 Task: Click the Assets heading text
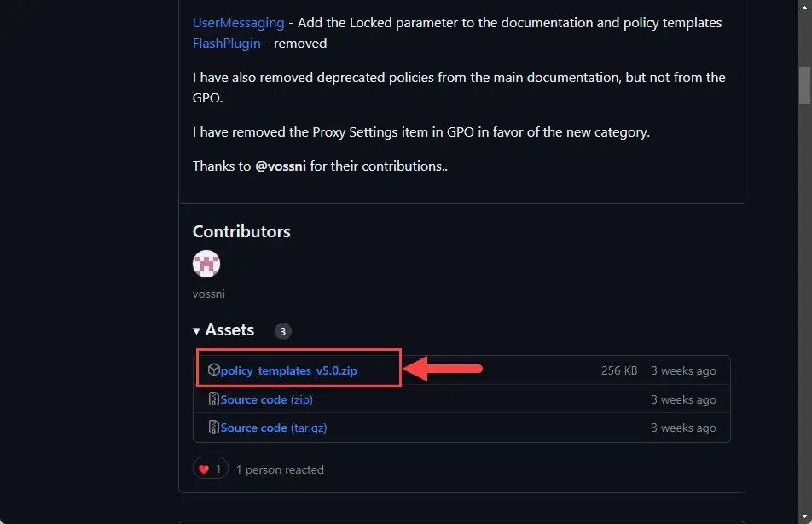click(x=229, y=330)
